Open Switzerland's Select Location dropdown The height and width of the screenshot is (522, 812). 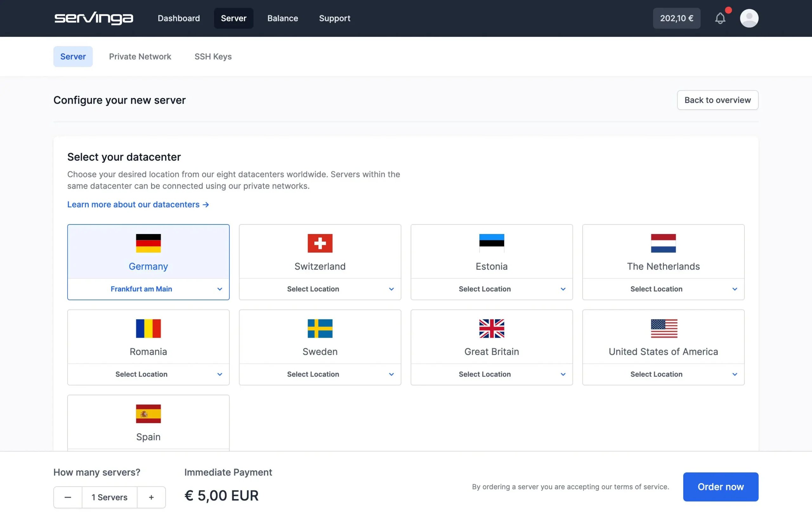320,289
